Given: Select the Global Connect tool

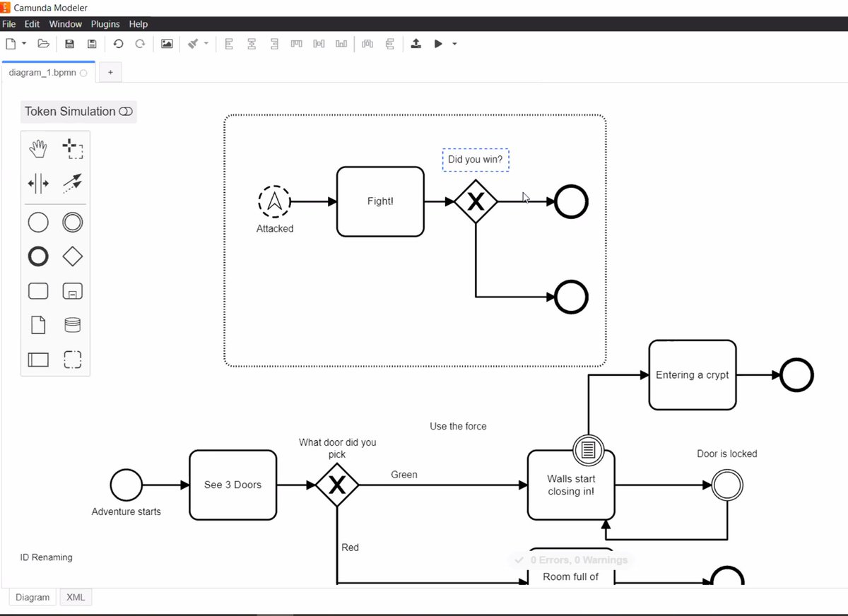Looking at the screenshot, I should click(73, 183).
